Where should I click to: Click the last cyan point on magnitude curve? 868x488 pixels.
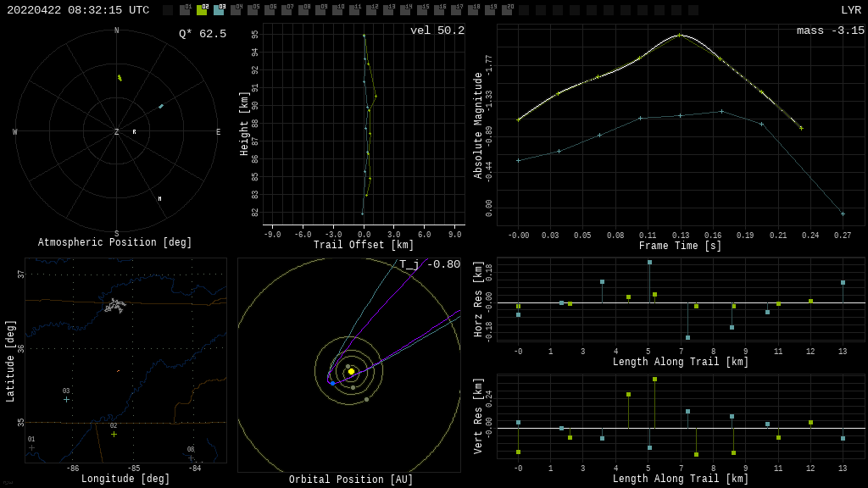point(843,213)
